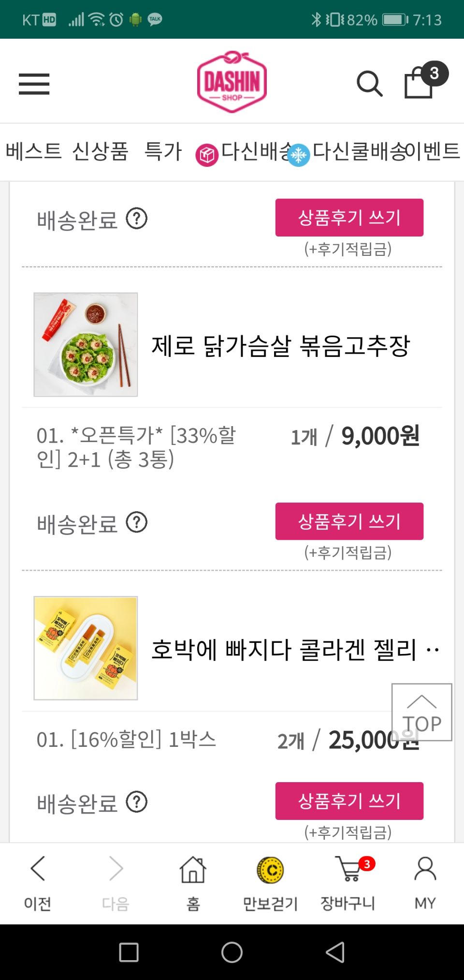This screenshot has height=980, width=464.
Task: Open the 특가 tab
Action: coord(163,151)
